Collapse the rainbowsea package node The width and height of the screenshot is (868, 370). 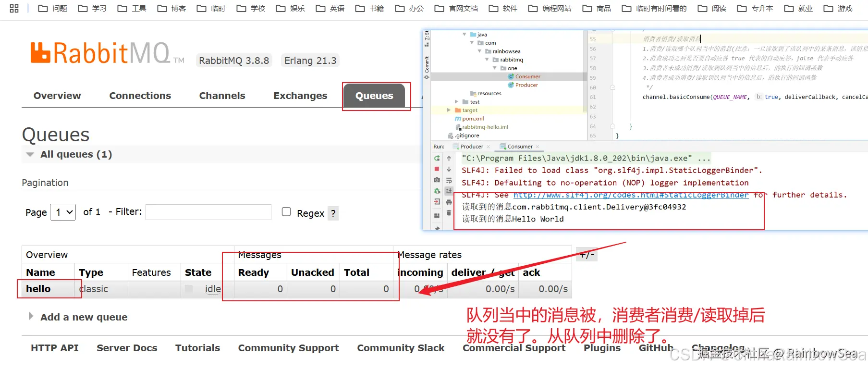(x=479, y=51)
